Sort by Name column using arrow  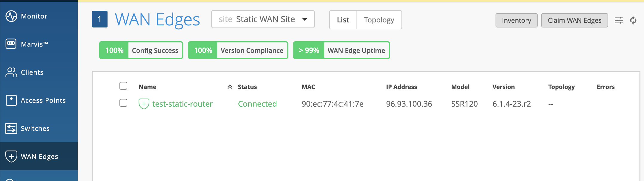coord(230,87)
